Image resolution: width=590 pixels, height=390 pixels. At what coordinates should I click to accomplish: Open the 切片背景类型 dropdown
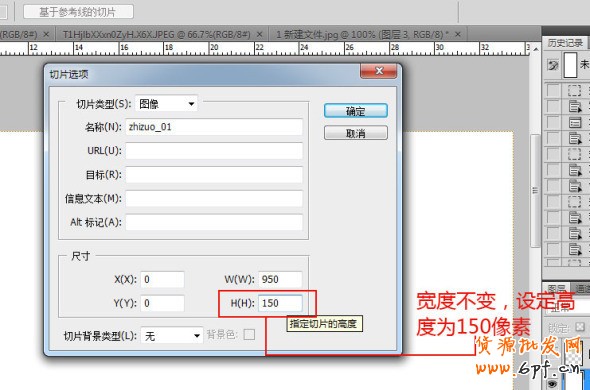point(172,335)
